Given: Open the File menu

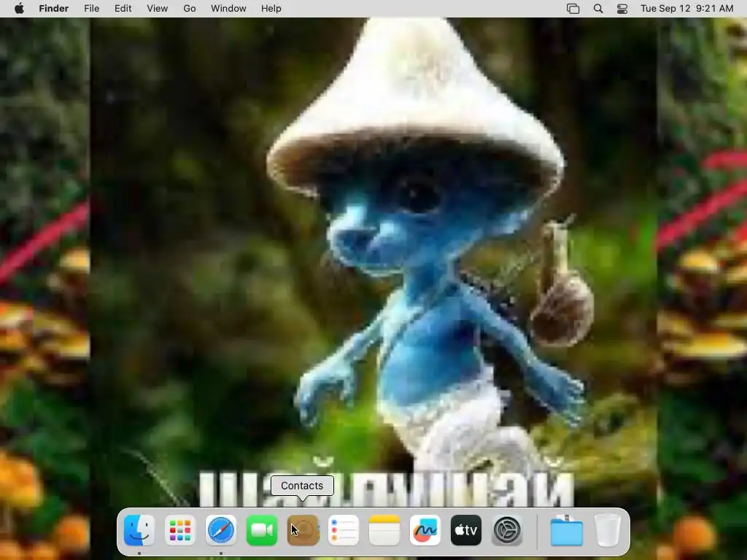Looking at the screenshot, I should (x=91, y=9).
